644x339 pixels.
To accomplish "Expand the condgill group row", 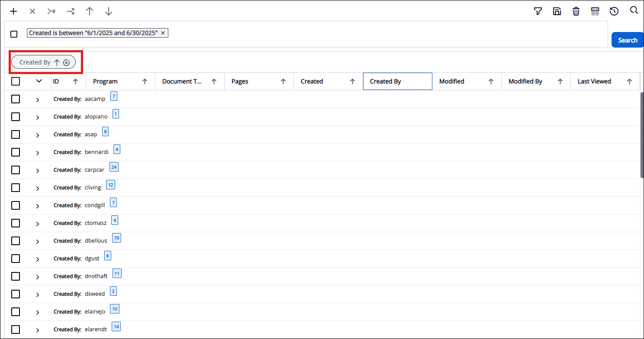I will click(38, 206).
